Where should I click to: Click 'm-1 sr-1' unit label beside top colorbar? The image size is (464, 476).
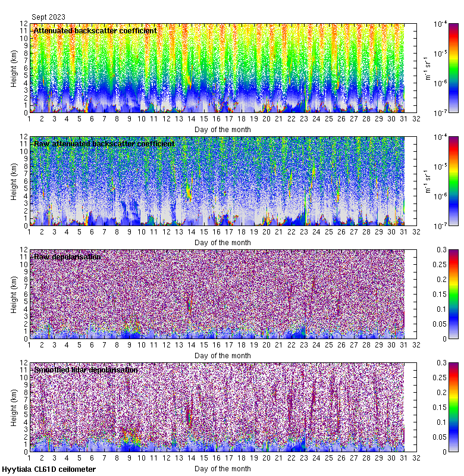[x=426, y=68]
